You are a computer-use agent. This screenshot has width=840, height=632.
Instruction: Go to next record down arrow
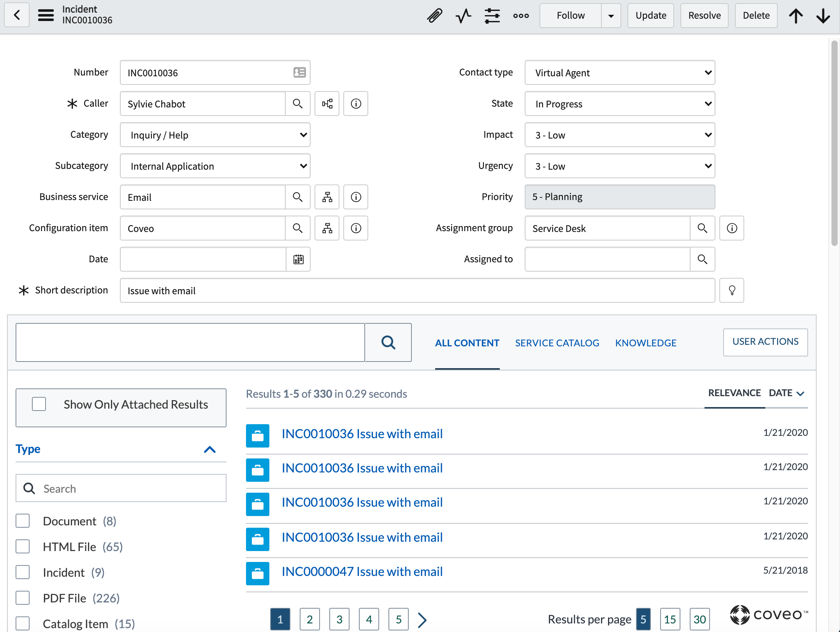pyautogui.click(x=823, y=16)
